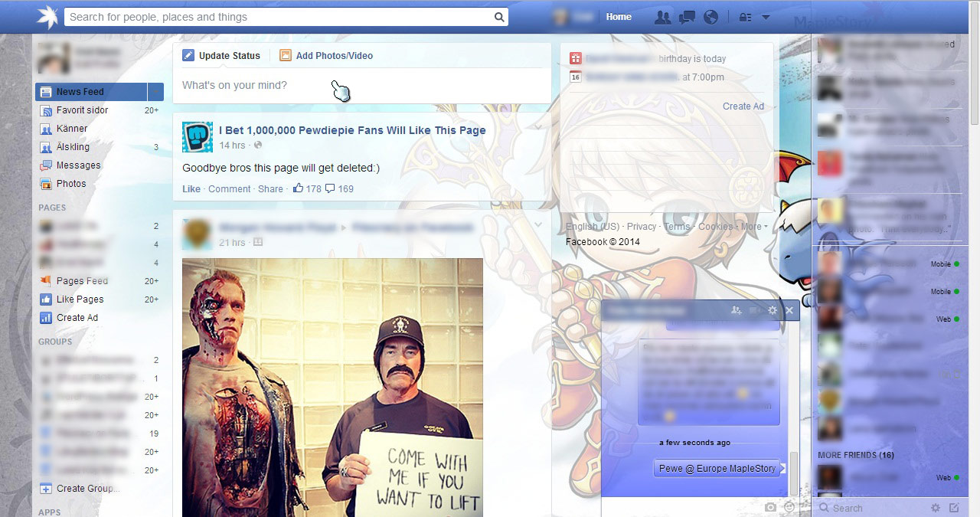Open the Älskling friend list
The height and width of the screenshot is (517, 980).
(73, 147)
